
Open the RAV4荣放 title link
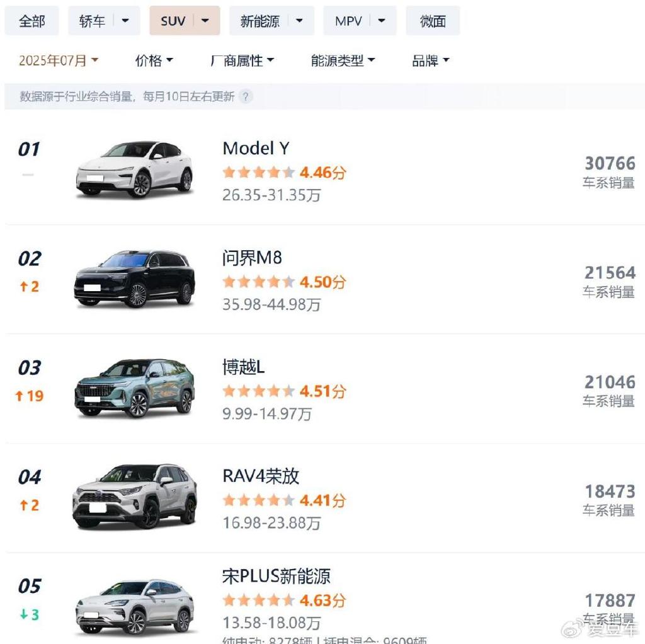[261, 476]
